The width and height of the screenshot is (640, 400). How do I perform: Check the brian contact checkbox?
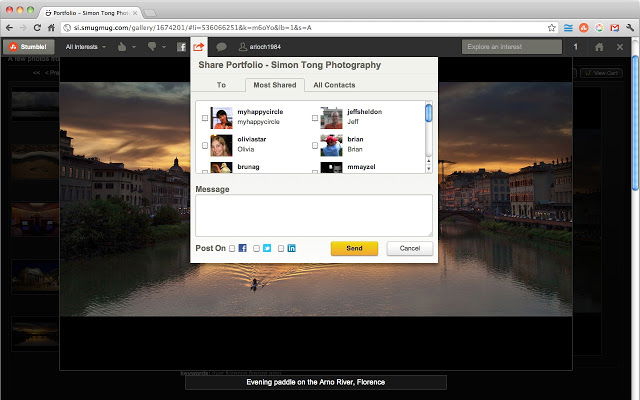tap(315, 145)
